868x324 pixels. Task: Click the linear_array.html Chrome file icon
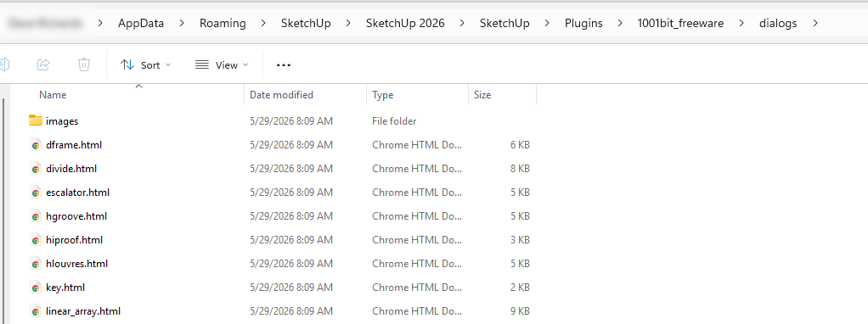click(x=36, y=311)
